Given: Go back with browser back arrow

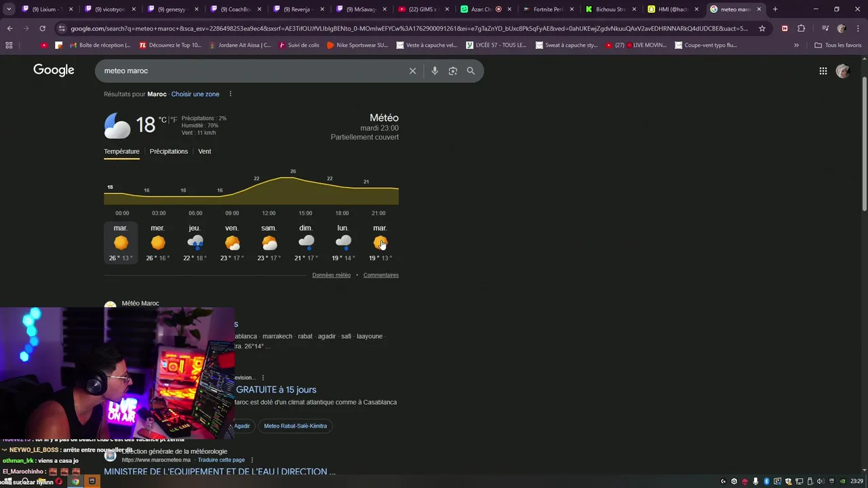Looking at the screenshot, I should (x=9, y=28).
